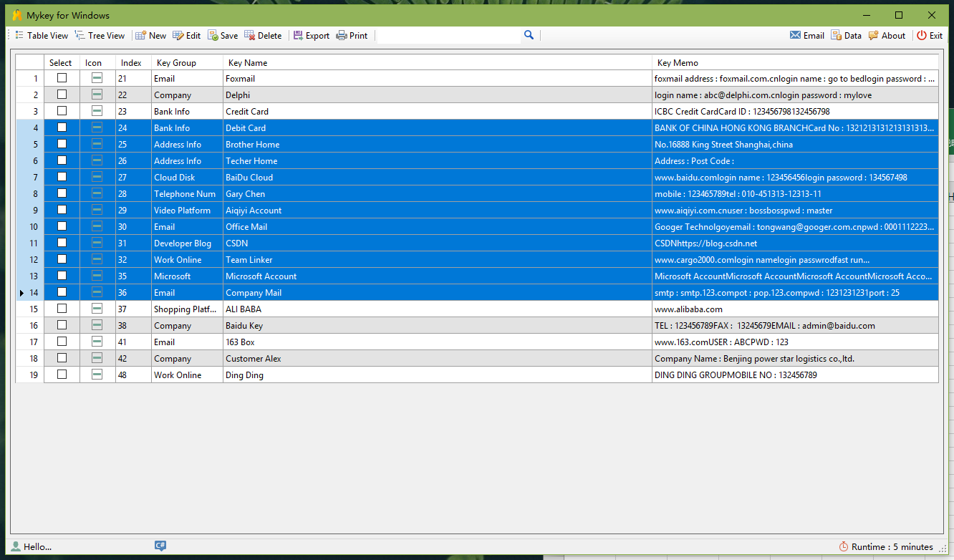
Task: Click the Runtime clock icon
Action: [x=844, y=546]
